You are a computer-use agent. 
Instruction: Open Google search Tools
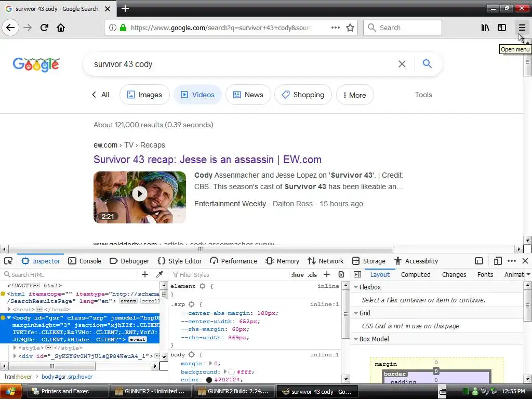tap(423, 95)
